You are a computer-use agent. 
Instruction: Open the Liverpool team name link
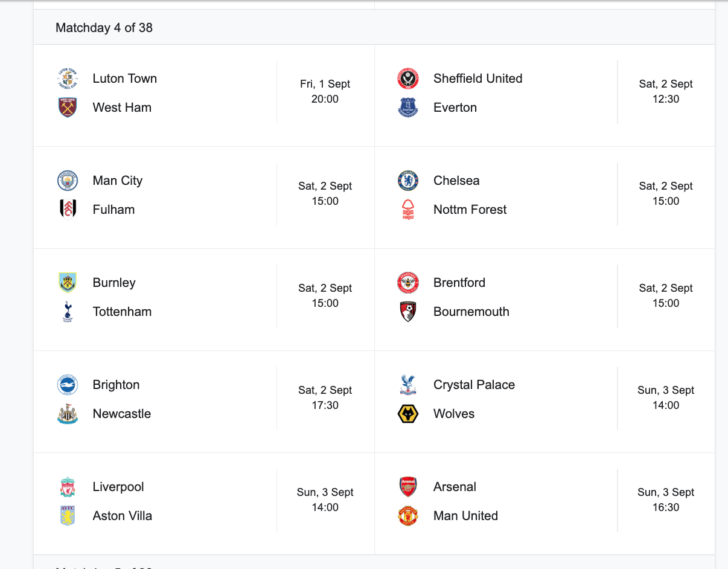click(118, 487)
